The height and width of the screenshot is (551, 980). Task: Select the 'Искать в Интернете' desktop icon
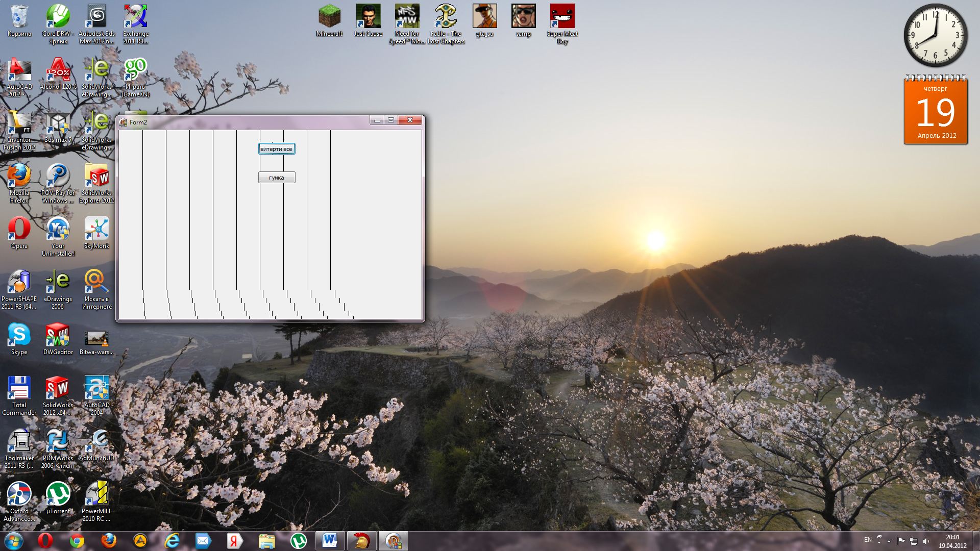(x=96, y=289)
